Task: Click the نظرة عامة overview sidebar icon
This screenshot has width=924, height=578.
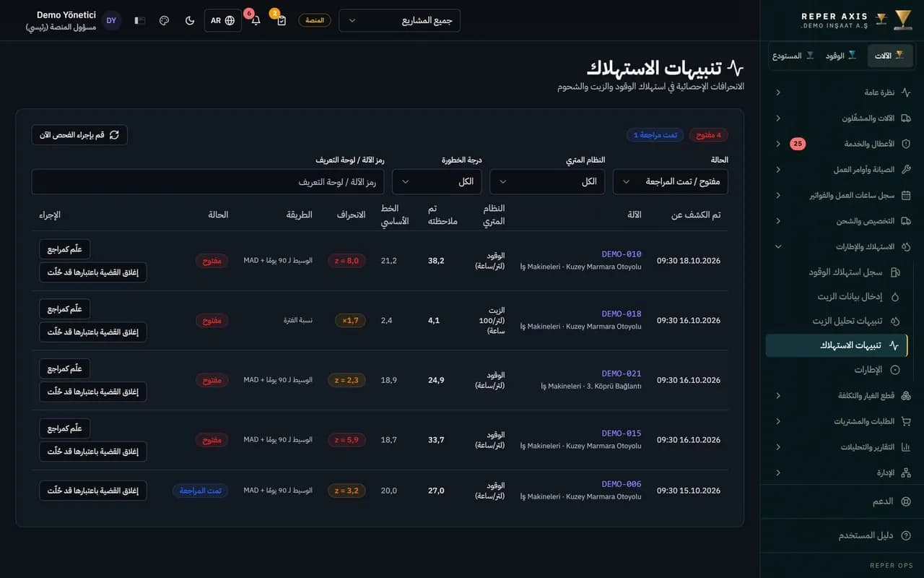Action: pyautogui.click(x=906, y=92)
